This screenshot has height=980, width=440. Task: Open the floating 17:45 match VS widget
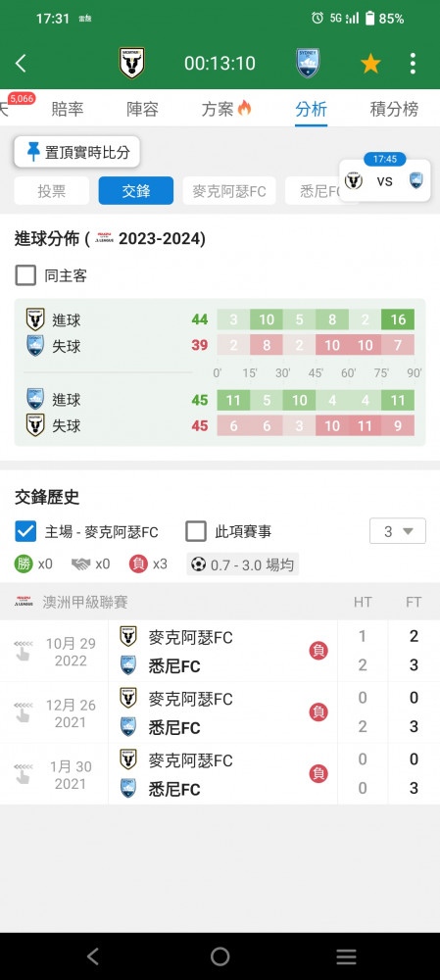click(385, 180)
